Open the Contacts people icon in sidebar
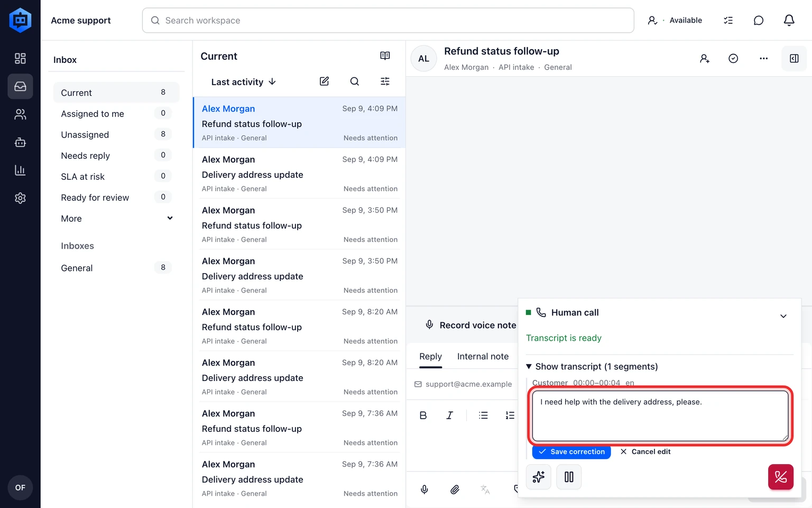812x508 pixels. point(20,114)
